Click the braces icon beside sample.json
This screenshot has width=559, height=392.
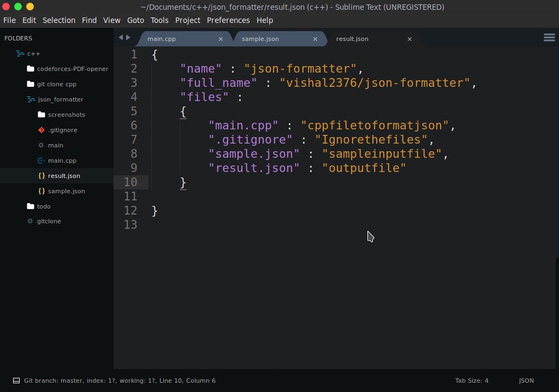point(41,191)
